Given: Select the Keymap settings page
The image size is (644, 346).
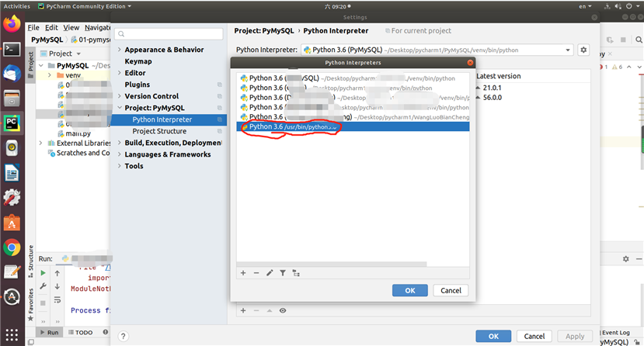Looking at the screenshot, I should (x=138, y=61).
